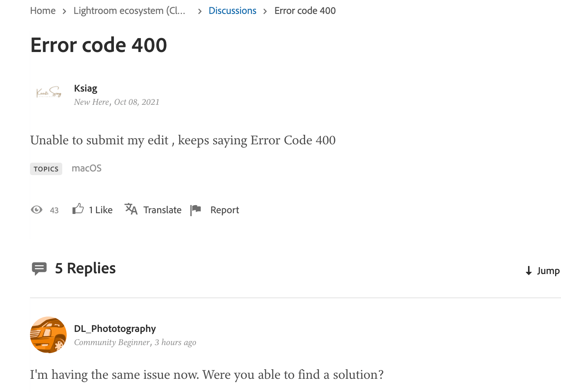Click the Jump down-arrow icon
This screenshot has height=392, width=561.
(x=528, y=271)
